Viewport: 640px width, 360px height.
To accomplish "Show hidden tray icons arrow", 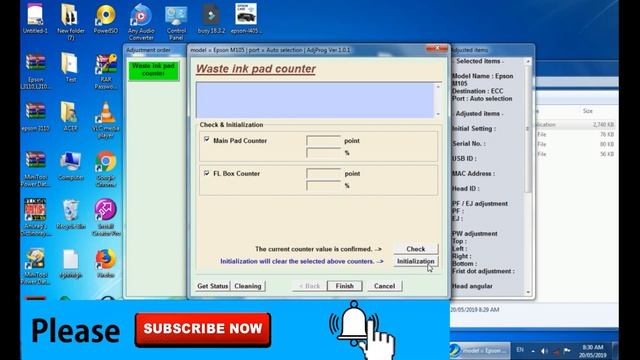I will 533,351.
